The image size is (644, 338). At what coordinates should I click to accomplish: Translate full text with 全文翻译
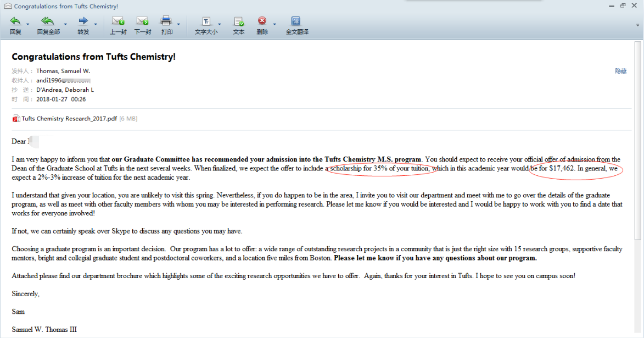click(296, 22)
